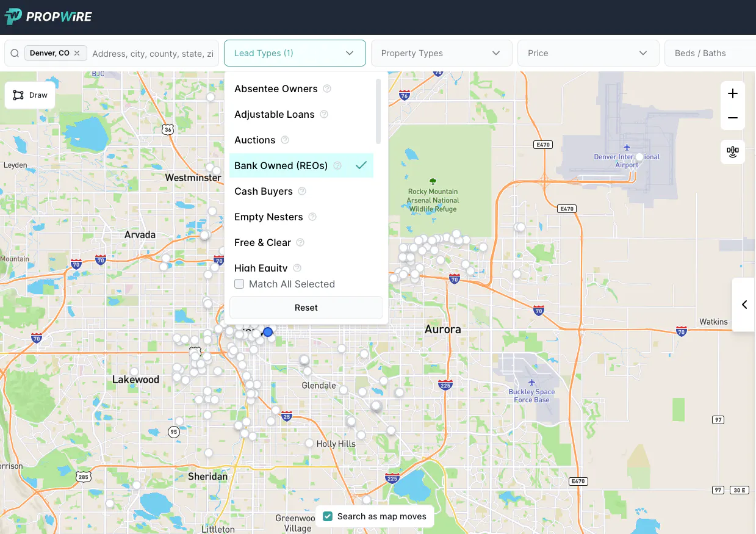
Task: Switch to satellite map view
Action: pyautogui.click(x=732, y=151)
